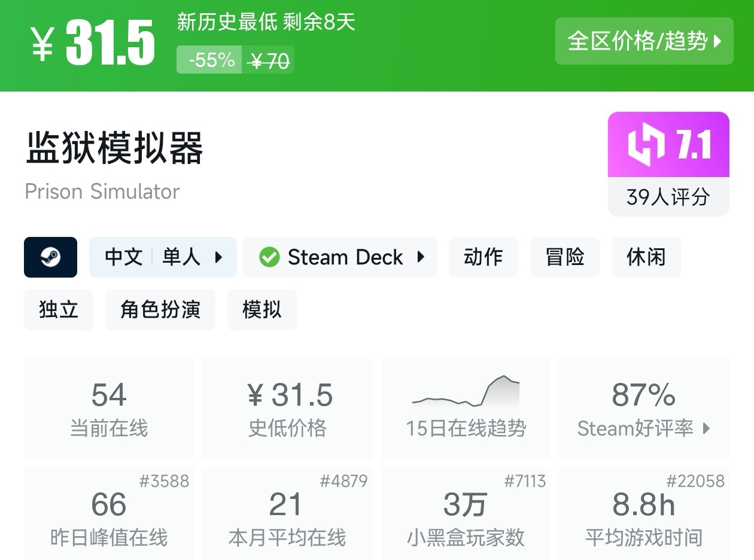
Task: Click the Steam platform logo icon
Action: coord(50,257)
